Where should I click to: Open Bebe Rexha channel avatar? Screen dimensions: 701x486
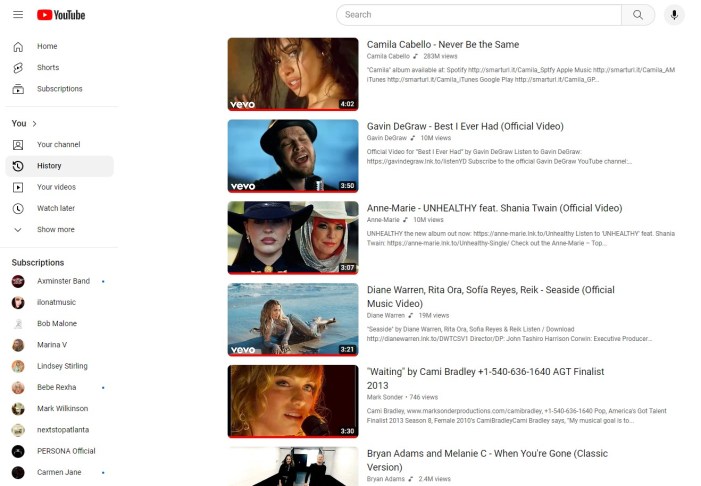18,387
